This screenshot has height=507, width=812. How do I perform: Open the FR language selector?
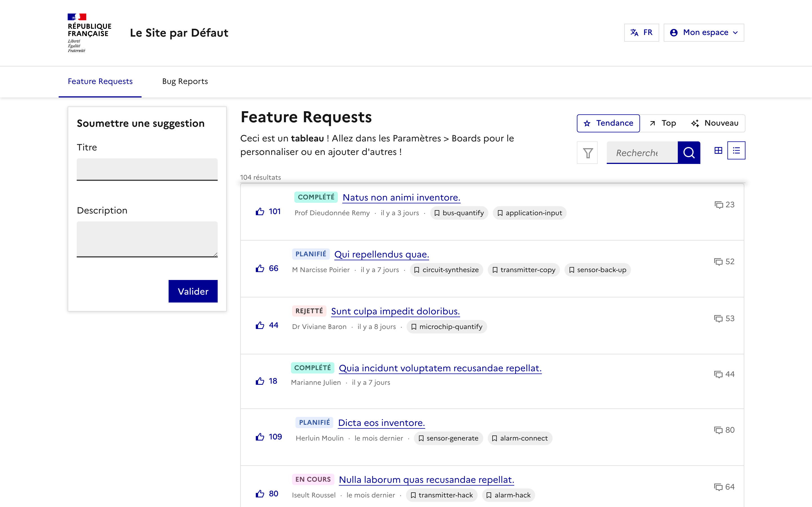[x=641, y=32]
